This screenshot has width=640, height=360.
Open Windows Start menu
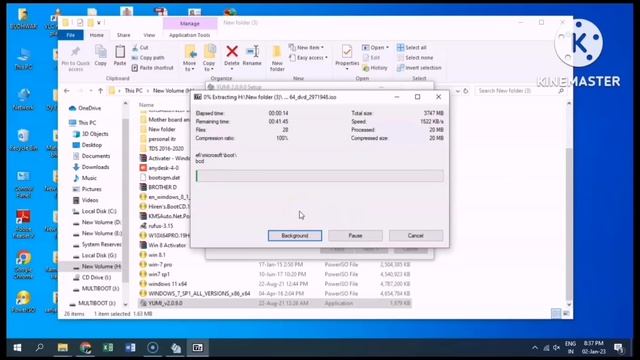pyautogui.click(x=17, y=347)
